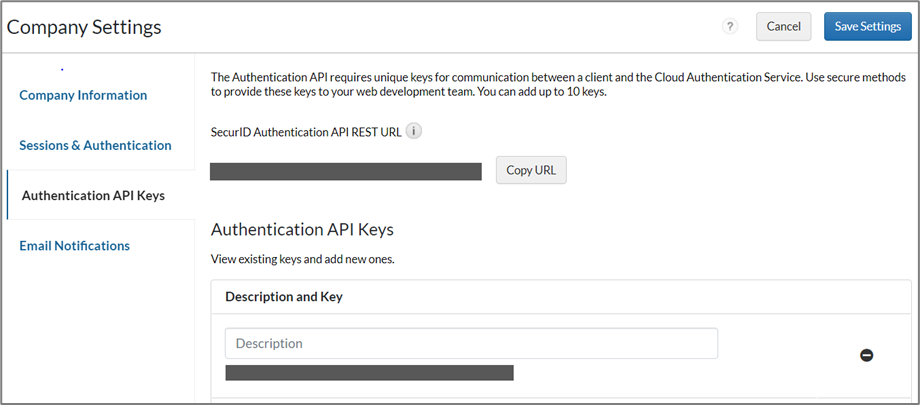
Task: Select the Authentication API Keys sidebar tab
Action: click(x=93, y=195)
